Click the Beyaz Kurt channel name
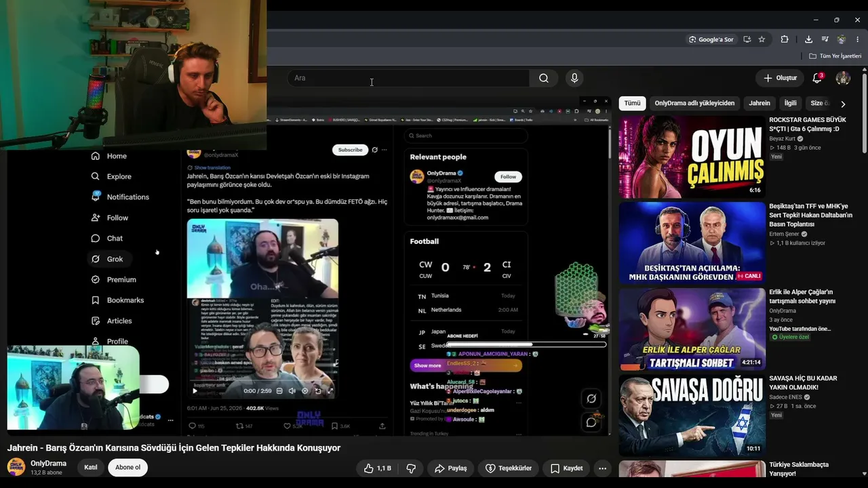 click(783, 139)
